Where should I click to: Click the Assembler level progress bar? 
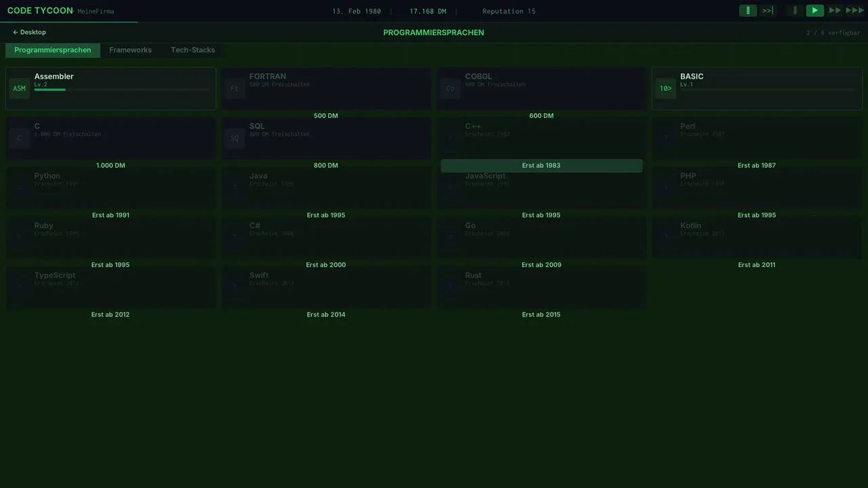pos(122,89)
